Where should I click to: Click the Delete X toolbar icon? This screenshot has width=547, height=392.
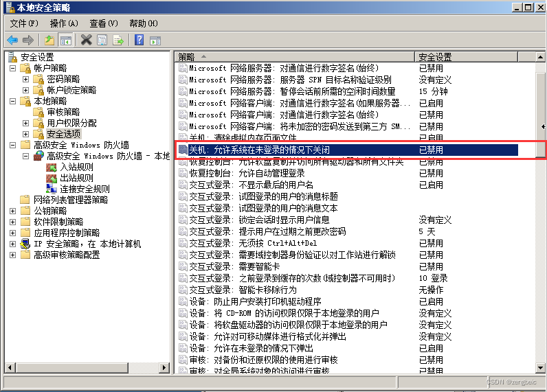click(x=86, y=40)
